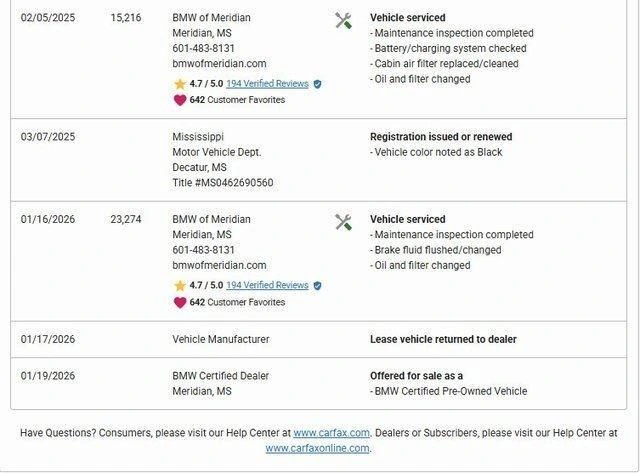
Task: Click the 'Lease vehicle returned to dealer' record
Action: coord(443,339)
